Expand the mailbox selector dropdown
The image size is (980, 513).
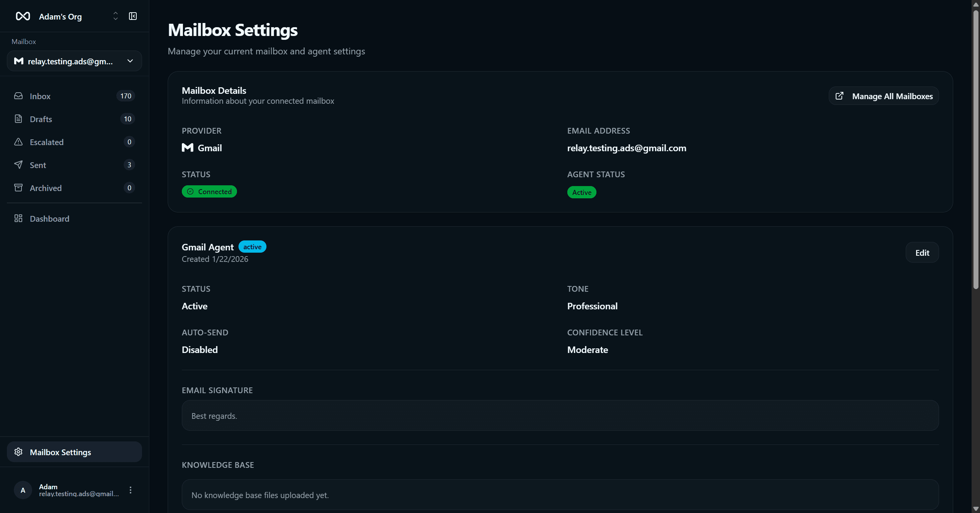130,61
